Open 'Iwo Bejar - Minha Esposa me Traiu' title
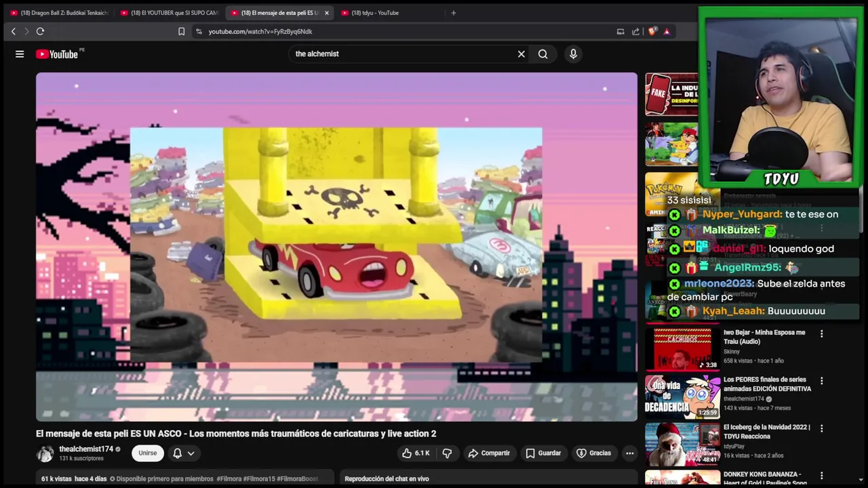 [x=764, y=337]
